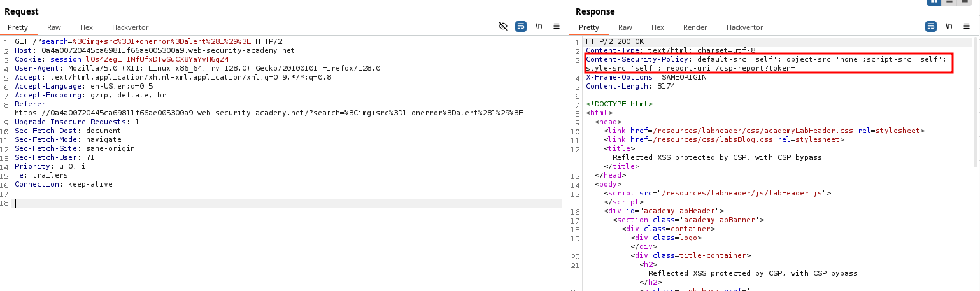Switch Request view to Hex tab
980x291 pixels.
click(87, 27)
